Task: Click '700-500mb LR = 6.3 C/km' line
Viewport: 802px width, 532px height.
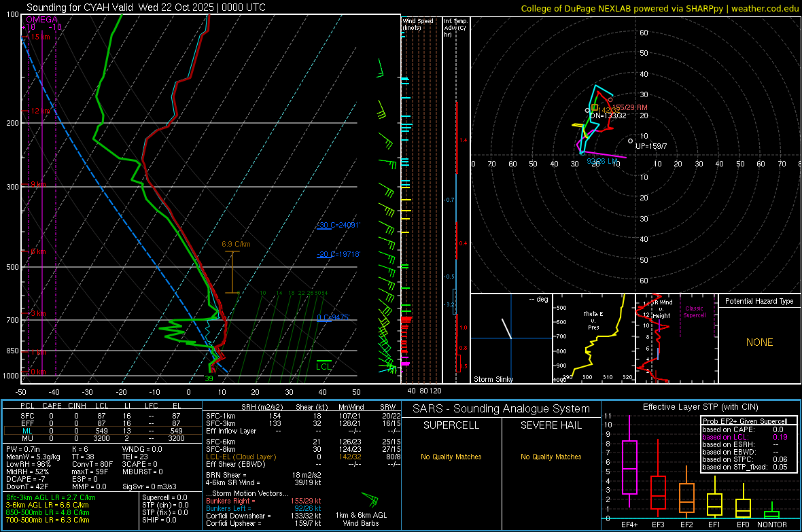Action: click(x=47, y=520)
